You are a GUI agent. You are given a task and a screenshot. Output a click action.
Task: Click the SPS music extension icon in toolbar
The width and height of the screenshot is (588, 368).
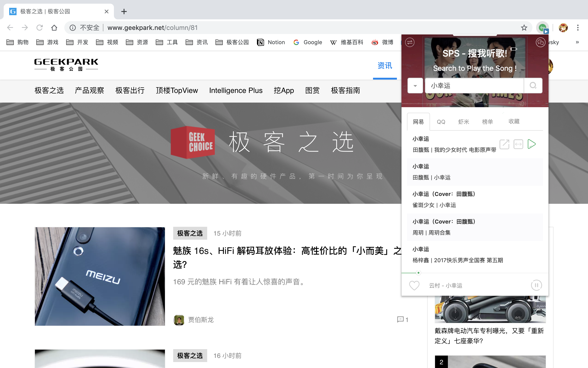pos(543,28)
